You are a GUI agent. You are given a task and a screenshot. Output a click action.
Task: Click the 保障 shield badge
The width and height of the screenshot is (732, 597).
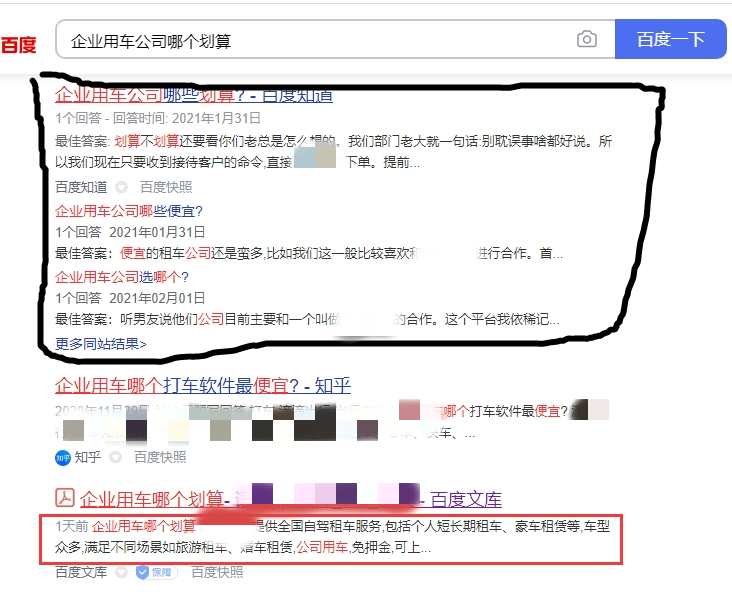tap(157, 572)
